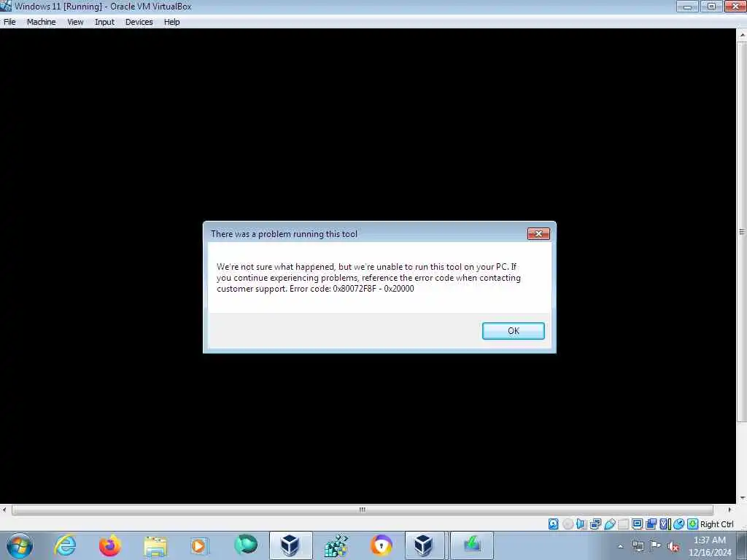Click the network adapters status icon
This screenshot has height=560, width=747.
595,524
